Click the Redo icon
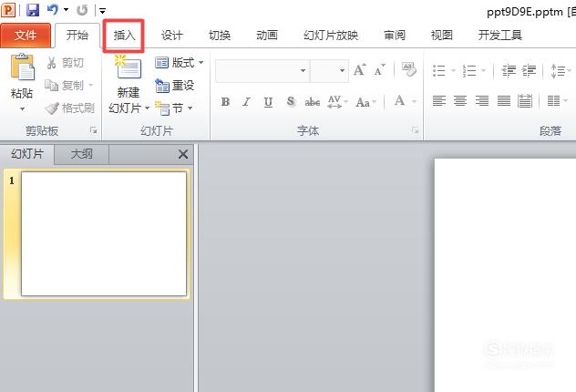 (x=82, y=10)
